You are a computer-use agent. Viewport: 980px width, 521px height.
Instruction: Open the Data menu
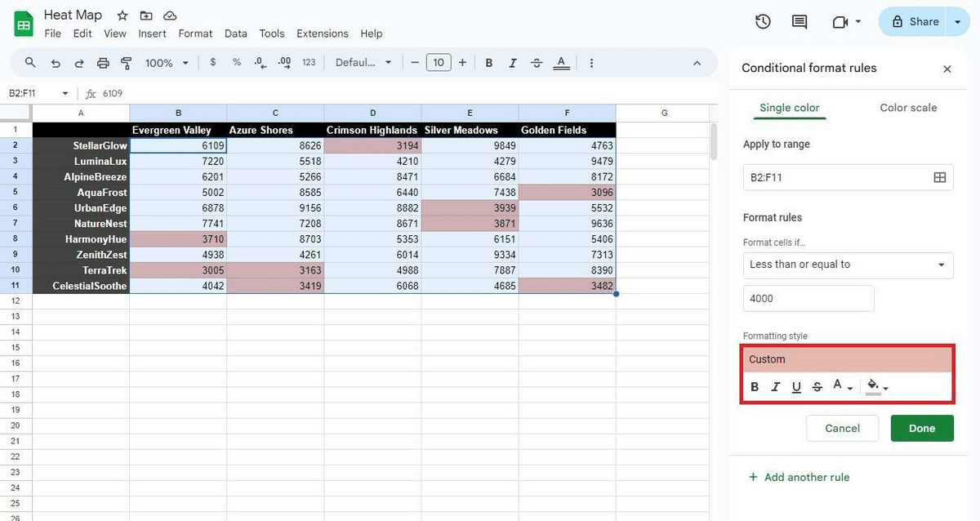coord(236,33)
